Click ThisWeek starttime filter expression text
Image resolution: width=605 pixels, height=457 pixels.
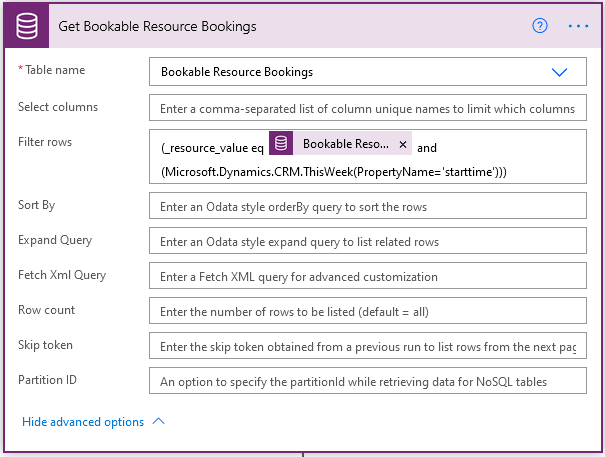[334, 171]
